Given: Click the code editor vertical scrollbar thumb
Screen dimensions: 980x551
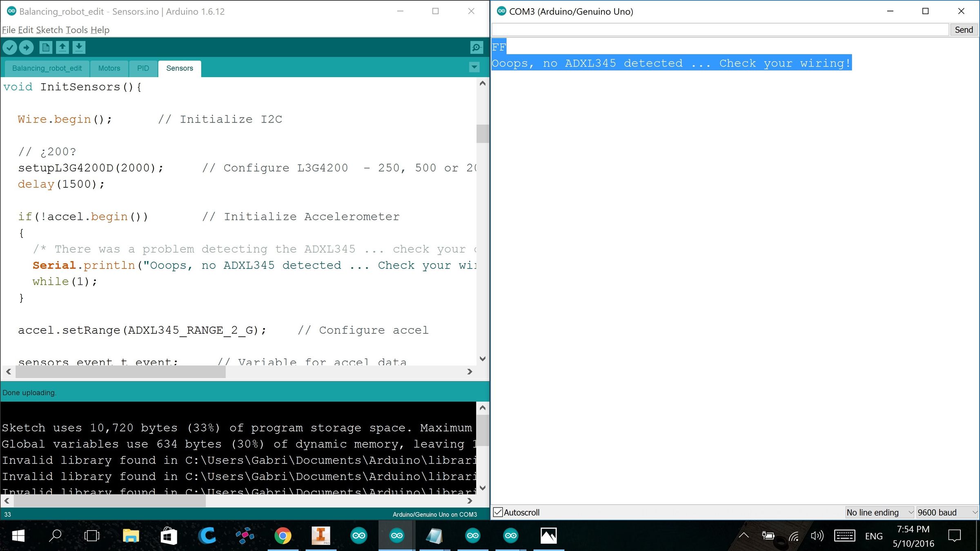Looking at the screenshot, I should coord(482,134).
